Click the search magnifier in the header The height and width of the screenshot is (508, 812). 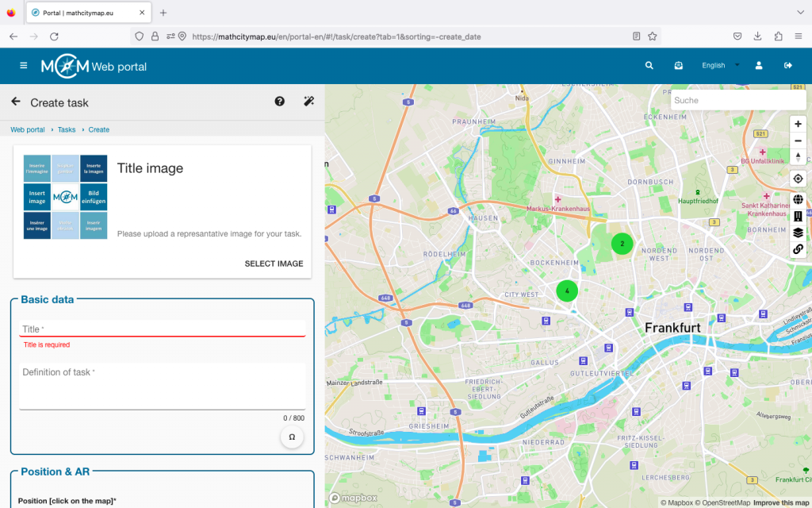[x=649, y=66]
